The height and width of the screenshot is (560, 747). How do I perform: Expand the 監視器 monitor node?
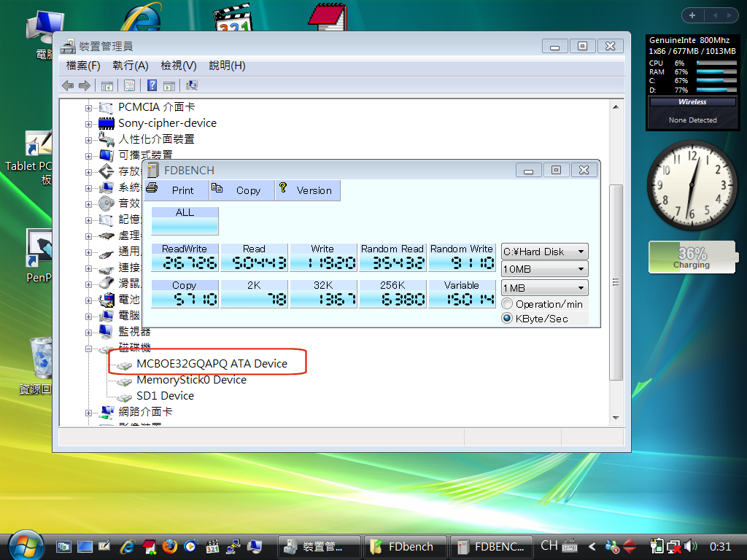point(88,332)
